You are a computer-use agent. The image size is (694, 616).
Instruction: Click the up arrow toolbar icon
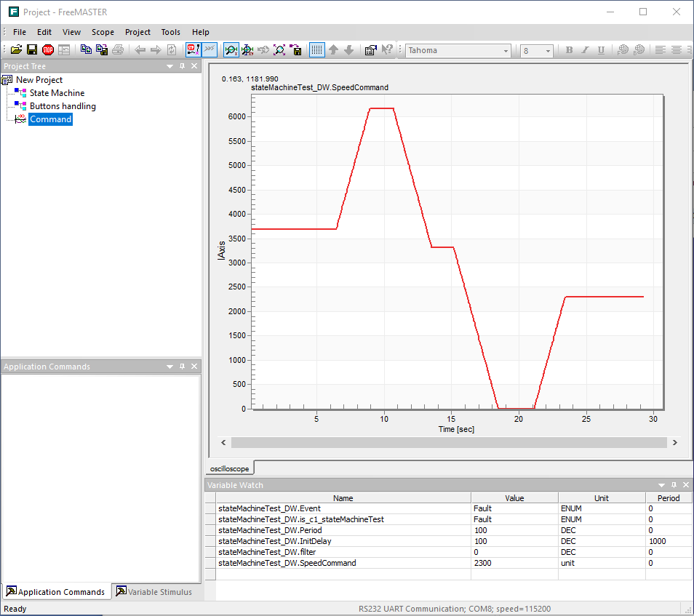[333, 50]
